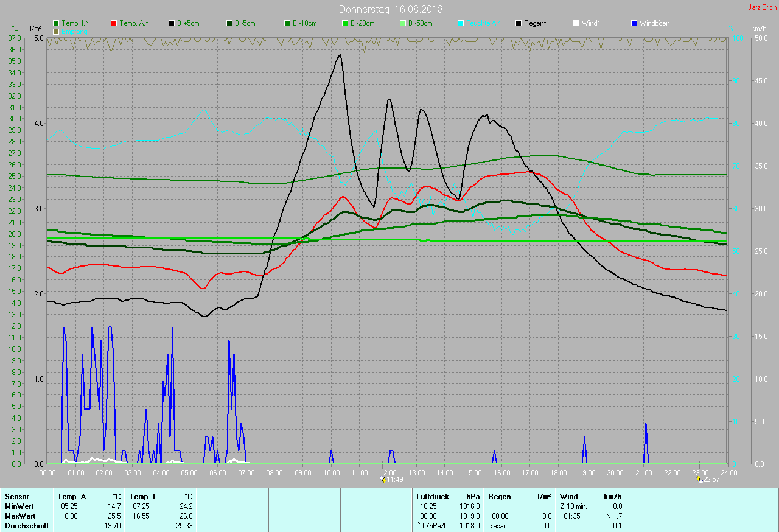Open the red 'Jarz Erich' author label
This screenshot has height=532, width=779.
click(x=762, y=7)
